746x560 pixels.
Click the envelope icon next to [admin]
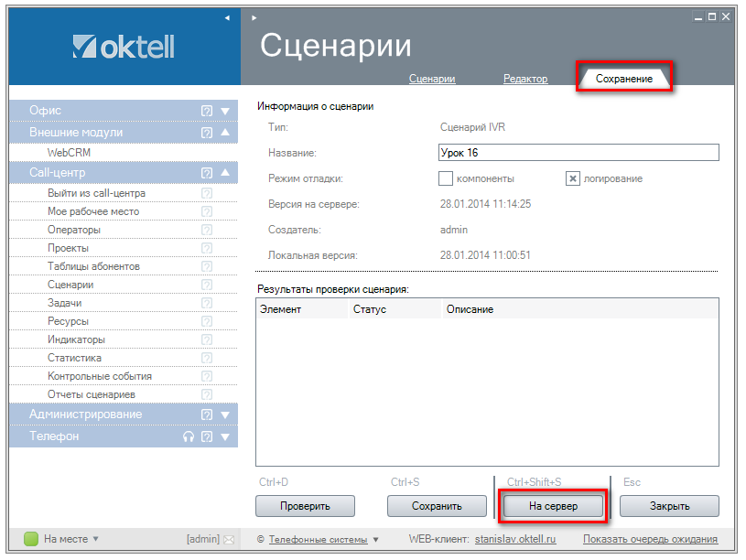pos(229,539)
